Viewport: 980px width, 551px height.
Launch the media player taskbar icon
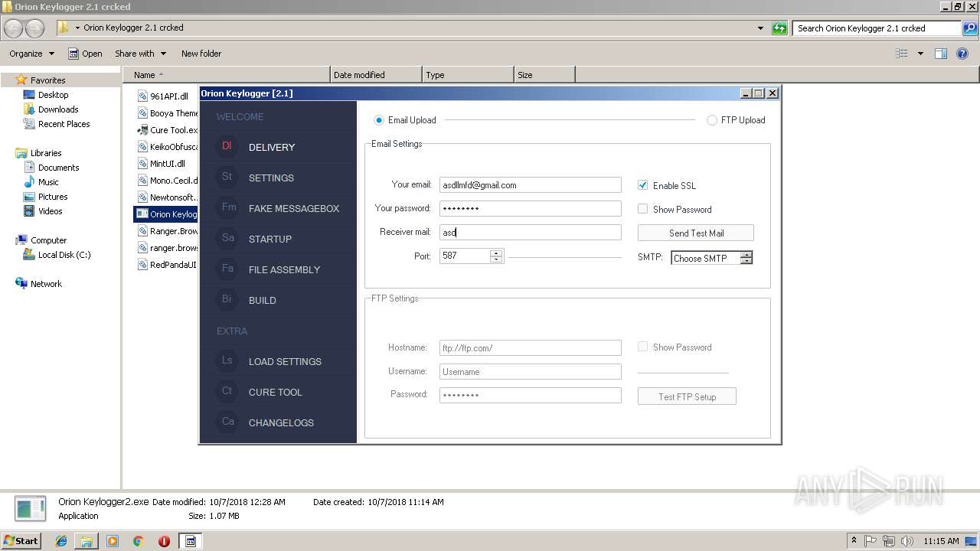coord(113,541)
